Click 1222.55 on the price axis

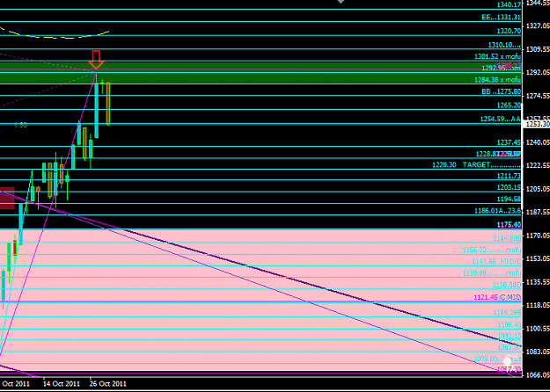click(x=538, y=165)
